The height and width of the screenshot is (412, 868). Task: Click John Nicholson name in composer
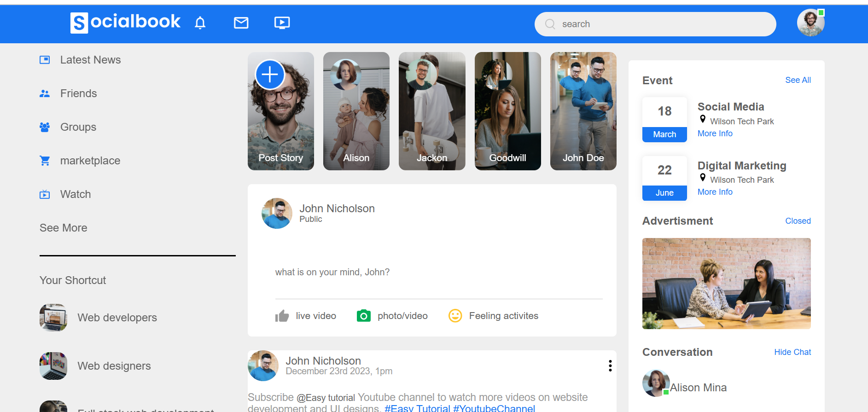tap(337, 209)
